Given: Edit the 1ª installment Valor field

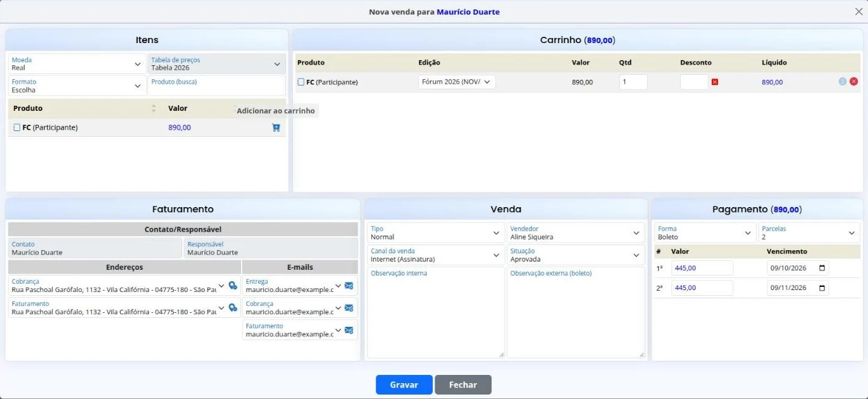Looking at the screenshot, I should coord(702,268).
